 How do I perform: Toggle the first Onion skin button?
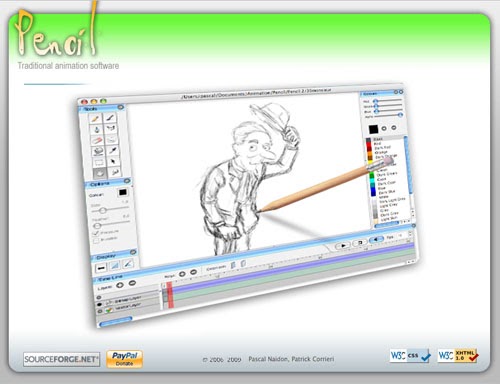pos(233,265)
